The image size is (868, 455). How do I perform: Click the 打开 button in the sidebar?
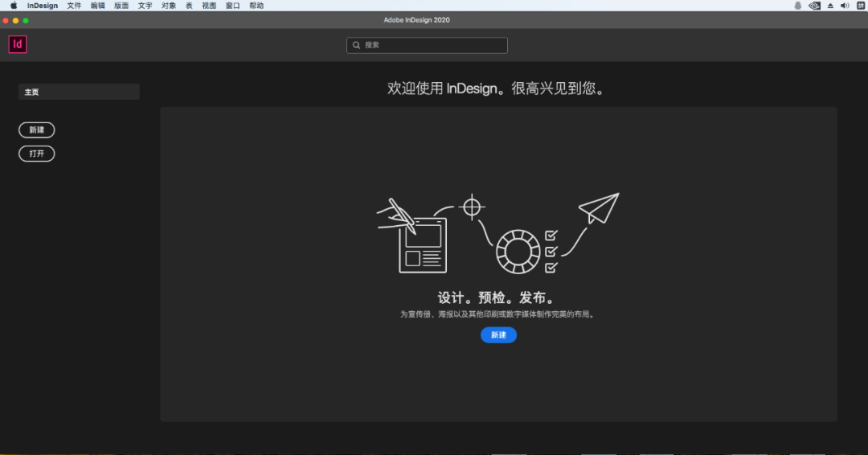(36, 154)
